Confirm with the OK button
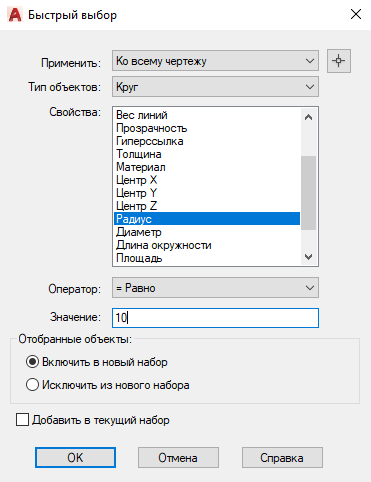Screen dimensions: 371x482 [75, 458]
